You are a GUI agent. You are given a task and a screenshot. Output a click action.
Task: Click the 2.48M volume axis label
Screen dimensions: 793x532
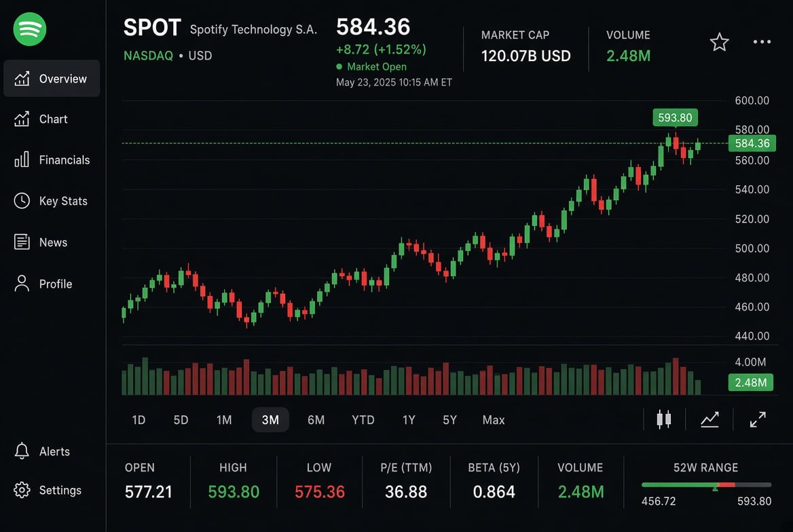(x=750, y=382)
